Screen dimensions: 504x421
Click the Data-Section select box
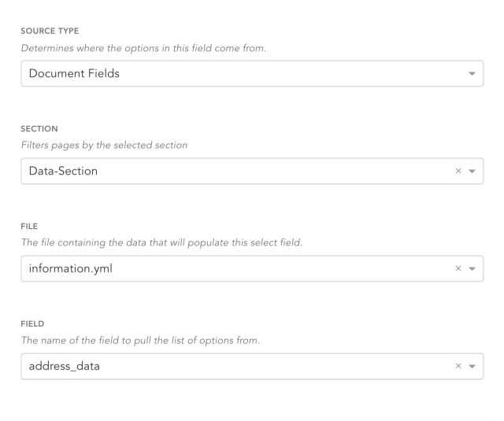coord(252,172)
